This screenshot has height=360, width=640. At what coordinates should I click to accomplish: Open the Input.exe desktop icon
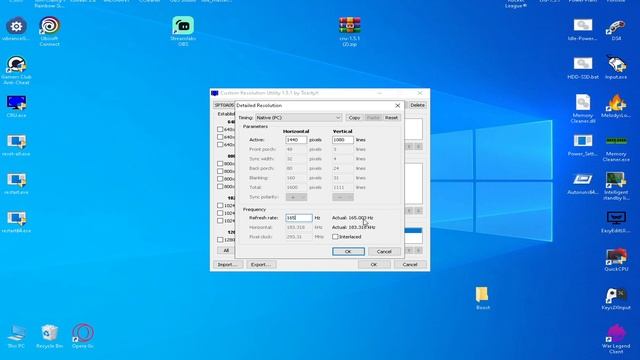[616, 64]
